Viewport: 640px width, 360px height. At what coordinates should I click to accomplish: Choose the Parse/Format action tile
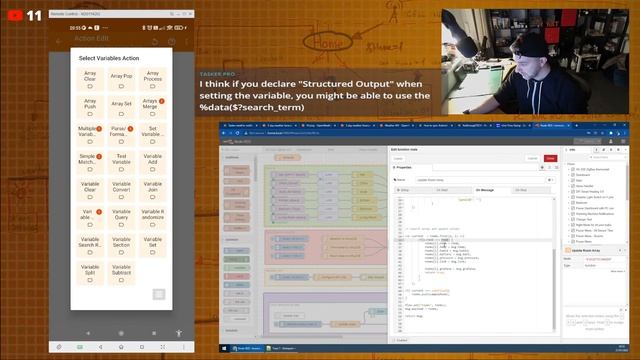tap(121, 135)
